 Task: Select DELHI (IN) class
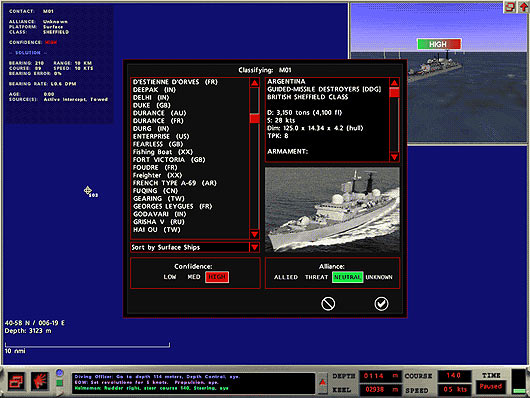[151, 97]
